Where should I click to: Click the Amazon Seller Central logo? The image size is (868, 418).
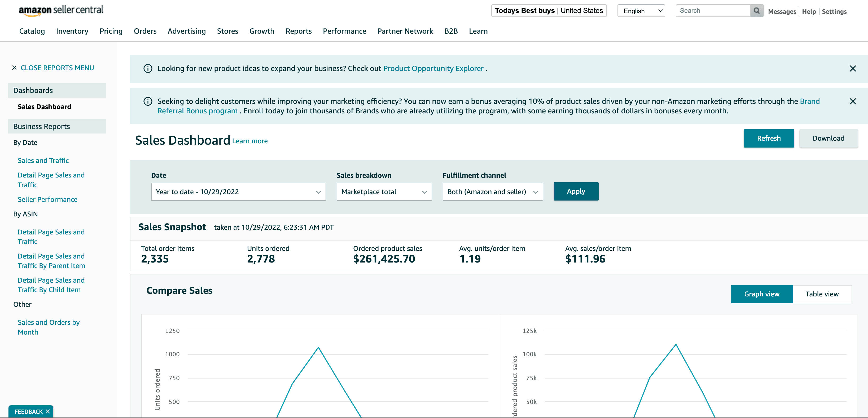(61, 10)
